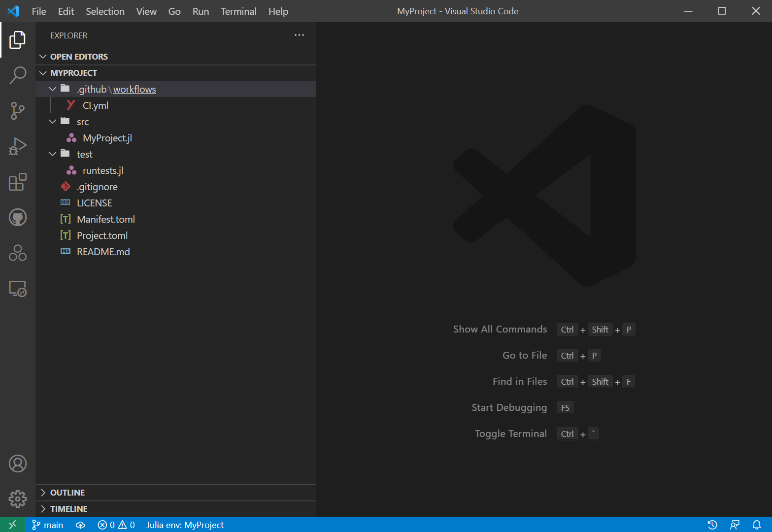
Task: Expand the TIMELINE section
Action: pyautogui.click(x=68, y=509)
